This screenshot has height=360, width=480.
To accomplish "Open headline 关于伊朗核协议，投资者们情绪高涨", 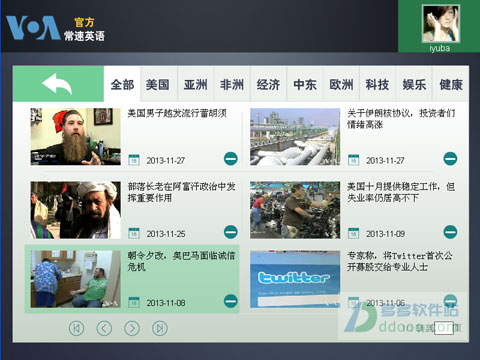I will (401, 119).
